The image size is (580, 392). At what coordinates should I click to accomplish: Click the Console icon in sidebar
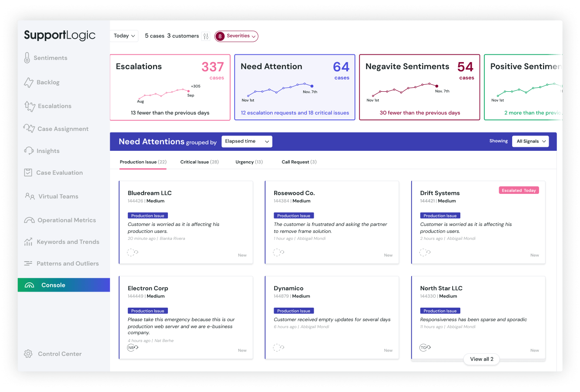point(30,285)
